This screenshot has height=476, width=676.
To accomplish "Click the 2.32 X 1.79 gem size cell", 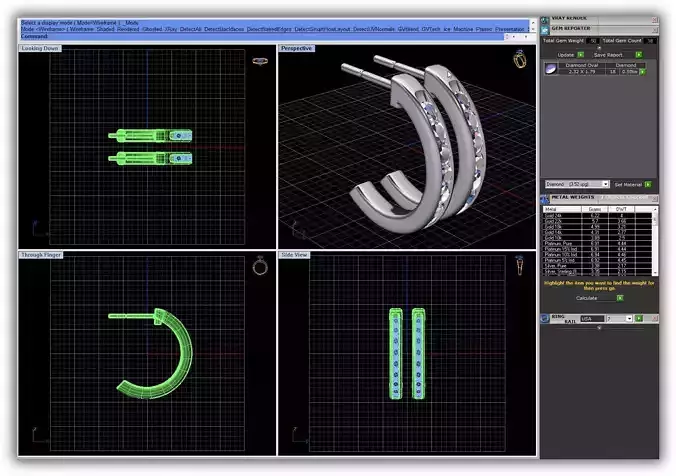I will pos(582,72).
